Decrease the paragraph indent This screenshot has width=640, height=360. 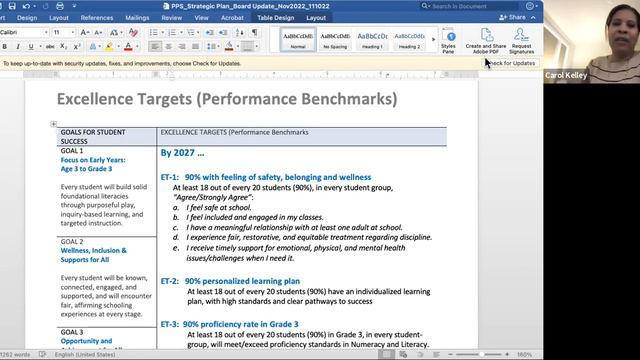[209, 33]
